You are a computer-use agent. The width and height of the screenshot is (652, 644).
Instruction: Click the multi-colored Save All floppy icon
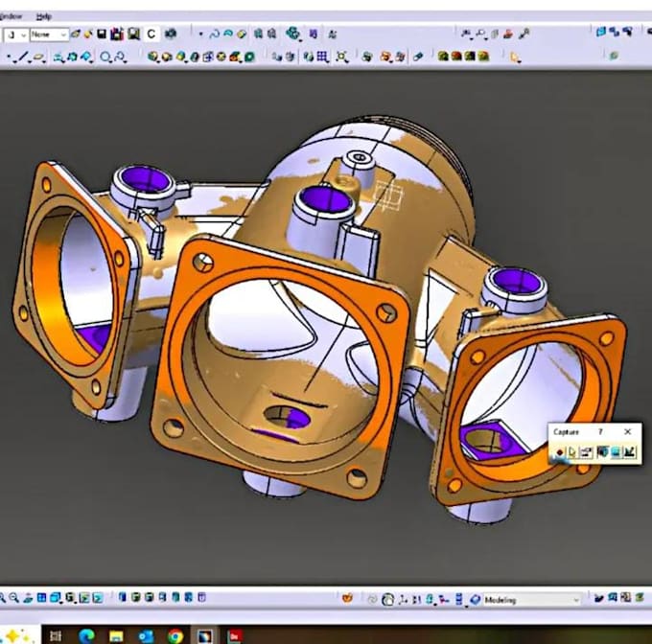pyautogui.click(x=117, y=34)
